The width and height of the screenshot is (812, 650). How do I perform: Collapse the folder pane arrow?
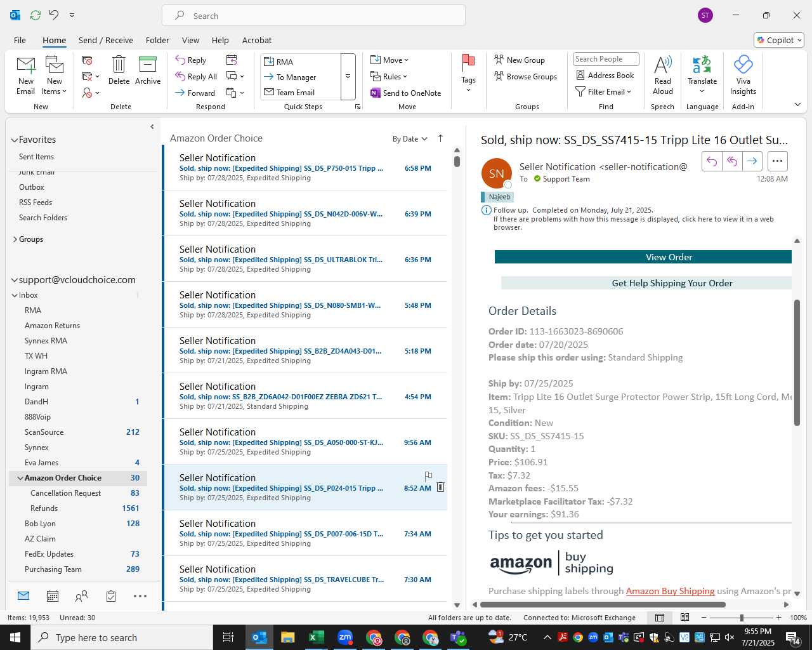(152, 127)
